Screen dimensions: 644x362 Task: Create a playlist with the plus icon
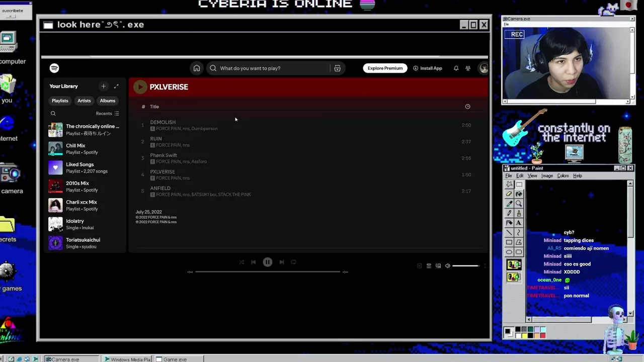coord(103,86)
